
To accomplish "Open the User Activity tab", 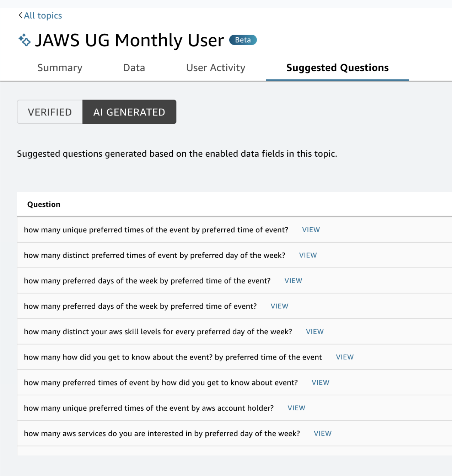I will coord(216,67).
